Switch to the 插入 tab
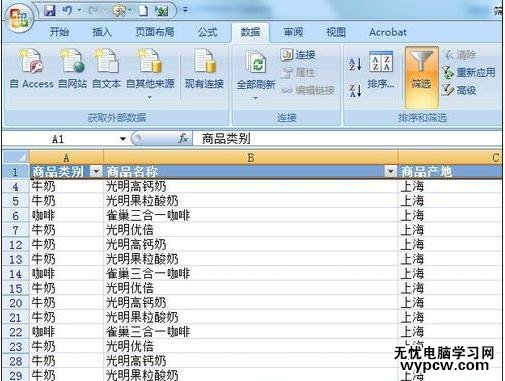 pos(102,32)
